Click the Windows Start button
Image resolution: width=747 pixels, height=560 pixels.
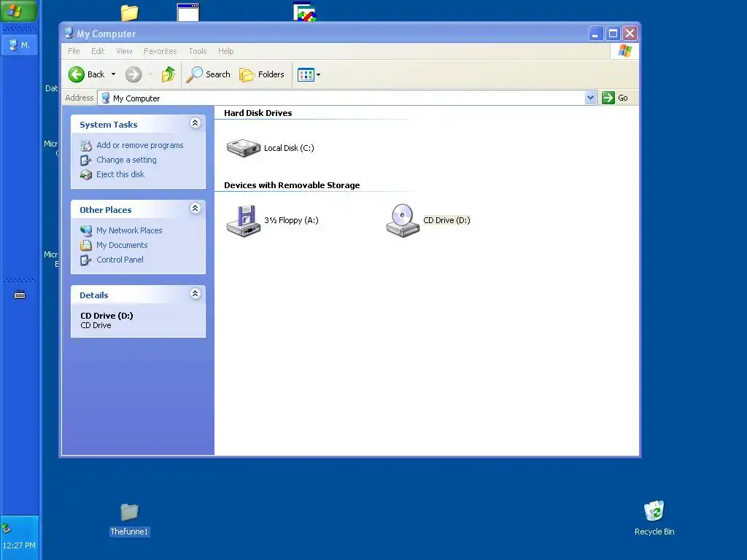pyautogui.click(x=18, y=10)
